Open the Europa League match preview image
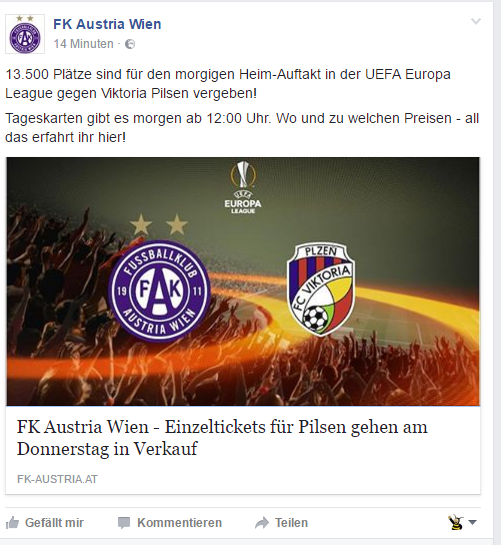The width and height of the screenshot is (501, 545). pos(243,281)
